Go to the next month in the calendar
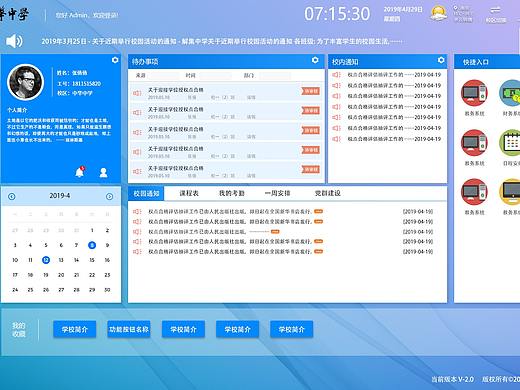520x390 pixels. click(109, 196)
